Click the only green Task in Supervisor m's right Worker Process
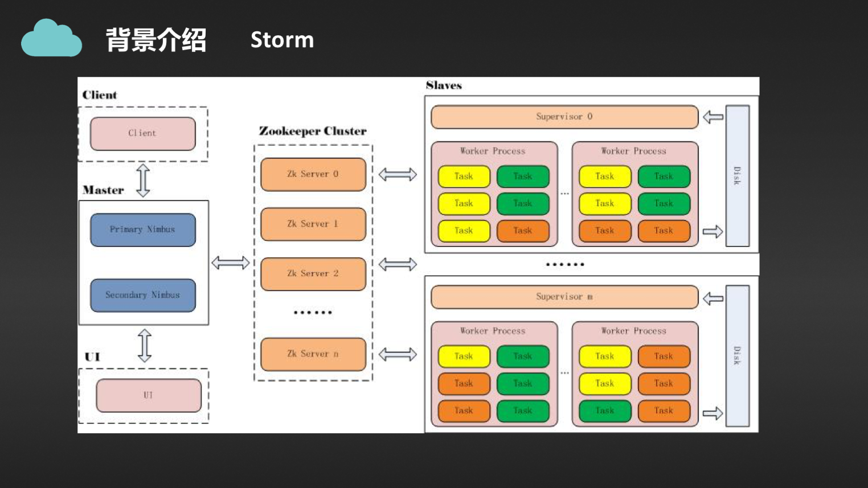 click(x=605, y=411)
